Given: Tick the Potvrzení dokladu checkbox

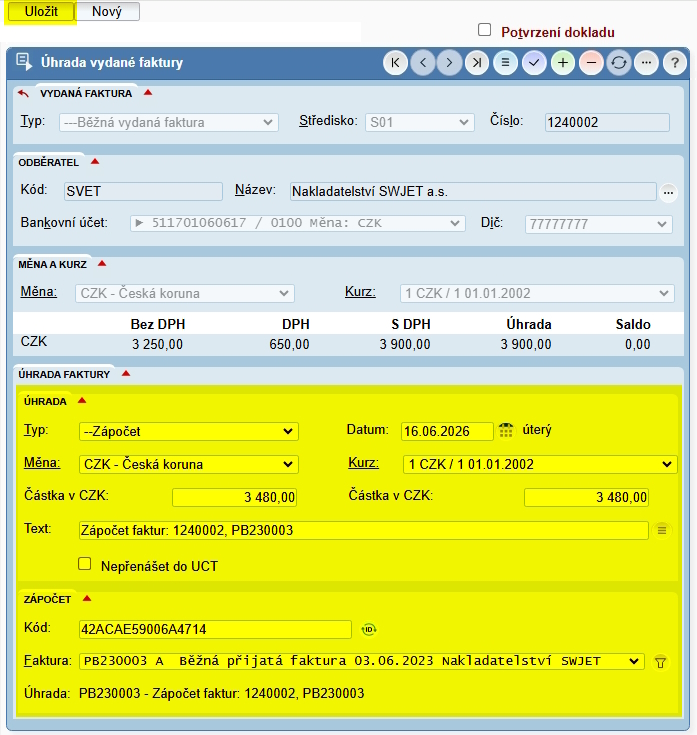Looking at the screenshot, I should point(485,30).
